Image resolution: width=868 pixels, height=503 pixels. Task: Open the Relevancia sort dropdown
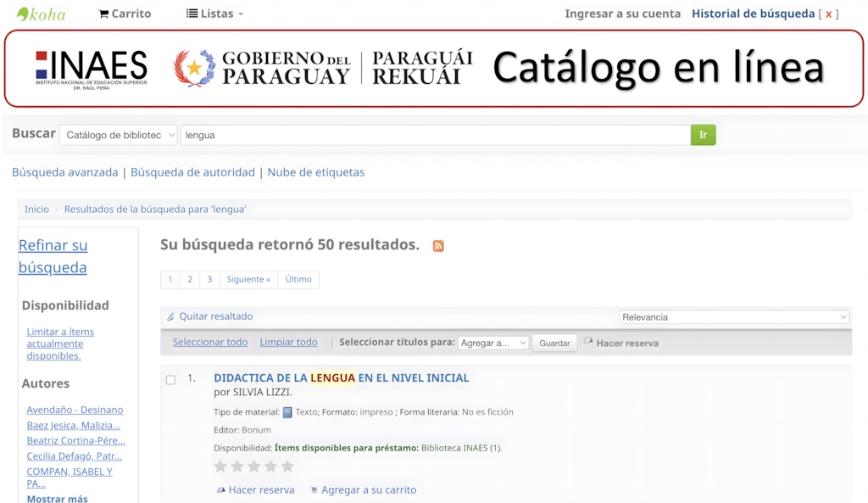(x=733, y=317)
